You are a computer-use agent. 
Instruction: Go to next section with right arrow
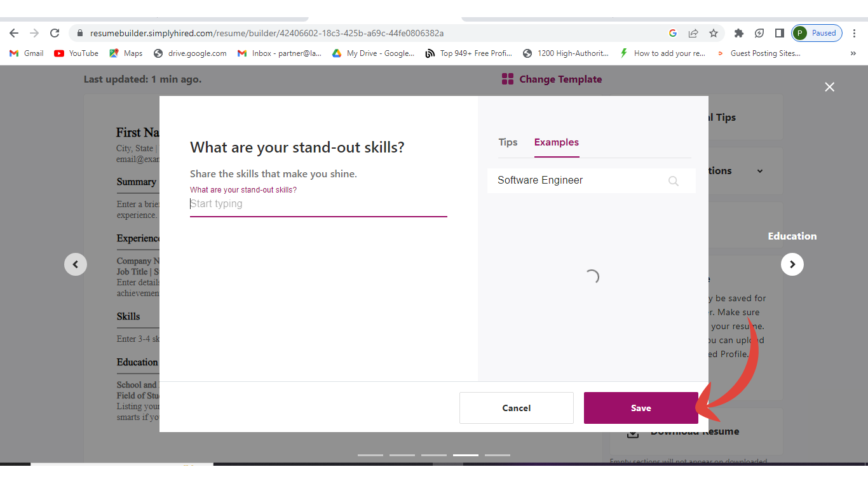[x=792, y=264]
